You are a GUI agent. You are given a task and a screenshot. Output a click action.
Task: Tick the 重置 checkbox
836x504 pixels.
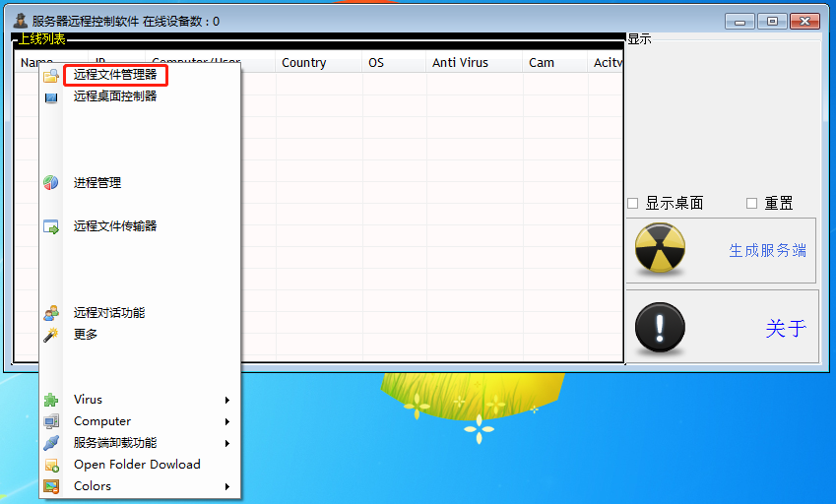[x=752, y=204]
